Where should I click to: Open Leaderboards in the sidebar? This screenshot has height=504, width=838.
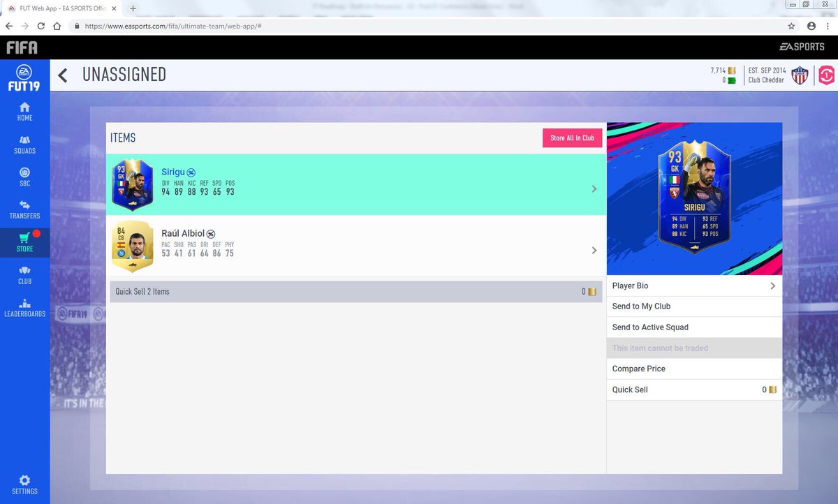pos(24,308)
